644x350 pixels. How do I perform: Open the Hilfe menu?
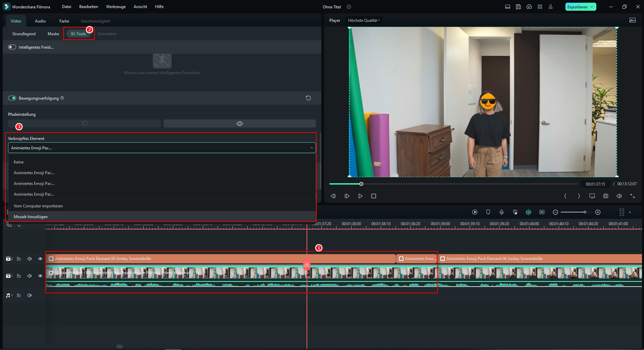click(x=159, y=7)
